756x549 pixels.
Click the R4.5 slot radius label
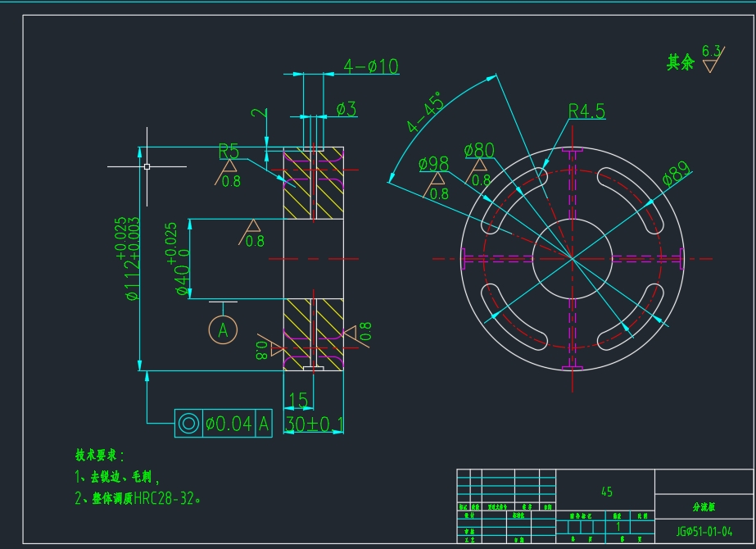[586, 111]
